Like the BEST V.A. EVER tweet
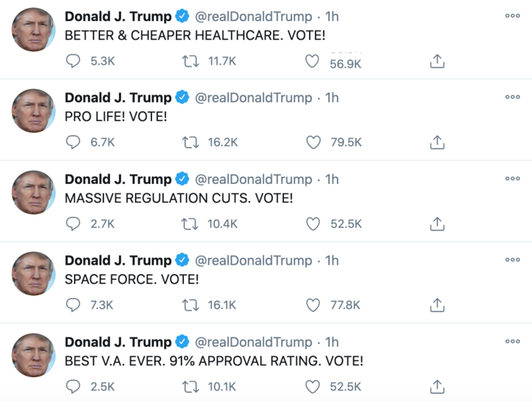This screenshot has height=401, width=532. 312,386
